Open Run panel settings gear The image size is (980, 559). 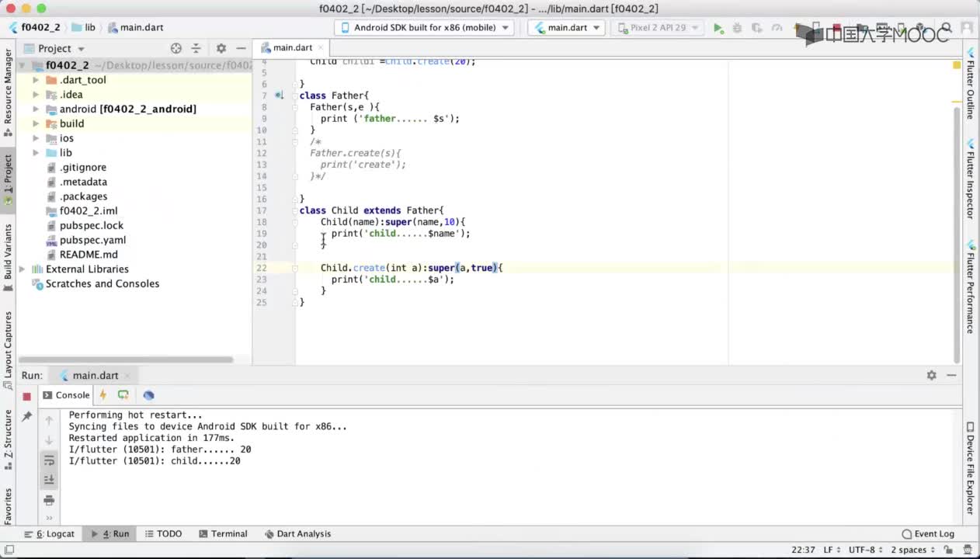pyautogui.click(x=931, y=375)
